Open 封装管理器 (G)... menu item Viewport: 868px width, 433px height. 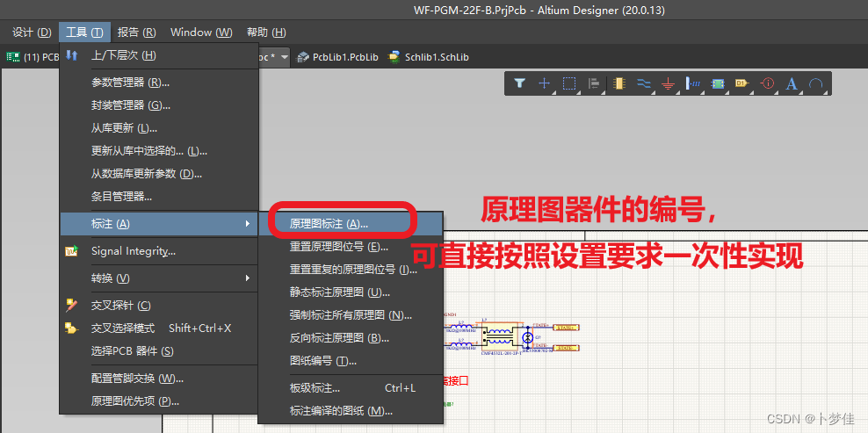click(x=159, y=105)
